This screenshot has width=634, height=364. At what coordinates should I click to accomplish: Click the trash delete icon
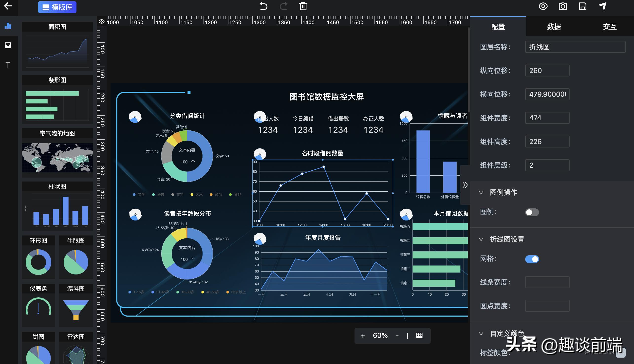303,6
